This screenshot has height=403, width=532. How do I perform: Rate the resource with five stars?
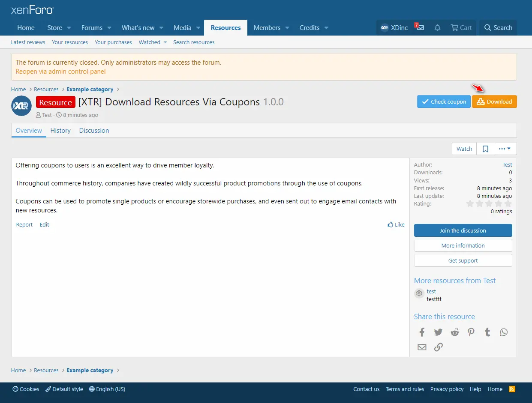[x=508, y=204]
